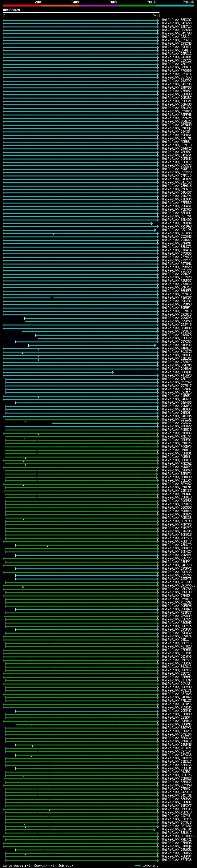Select hit label UniRef100_O48876

(x=177, y=335)
